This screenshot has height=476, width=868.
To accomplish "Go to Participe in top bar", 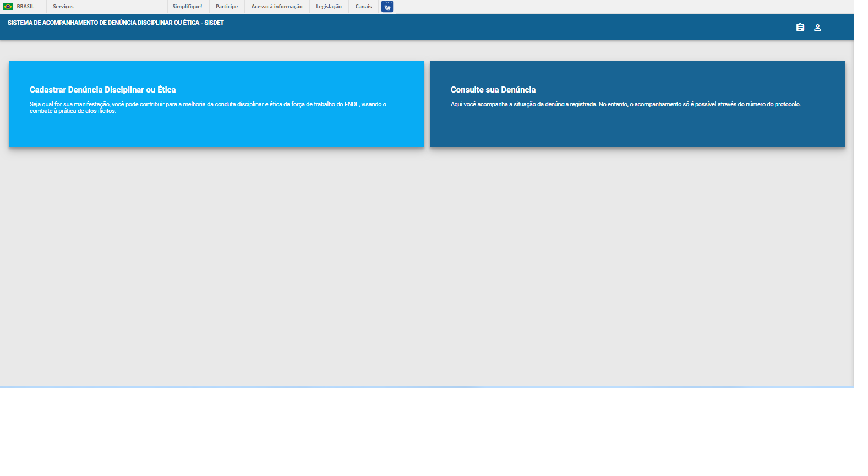I will click(227, 7).
